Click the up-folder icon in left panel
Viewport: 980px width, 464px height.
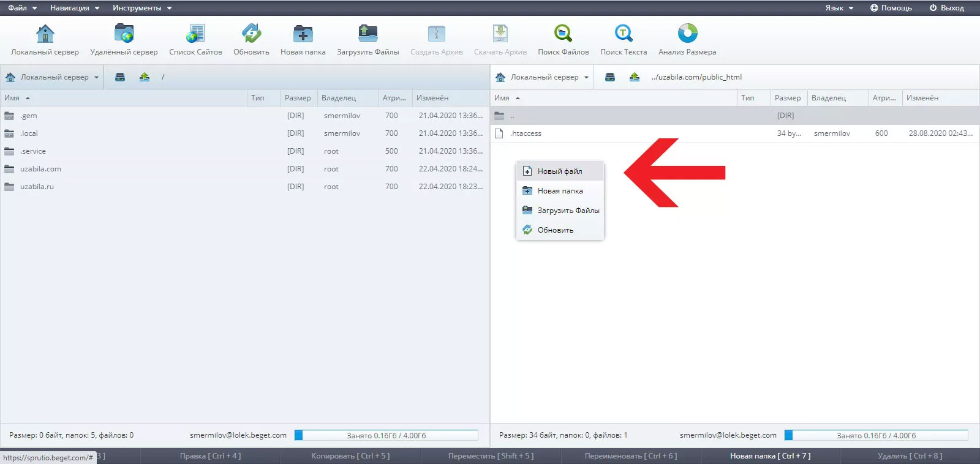(145, 77)
